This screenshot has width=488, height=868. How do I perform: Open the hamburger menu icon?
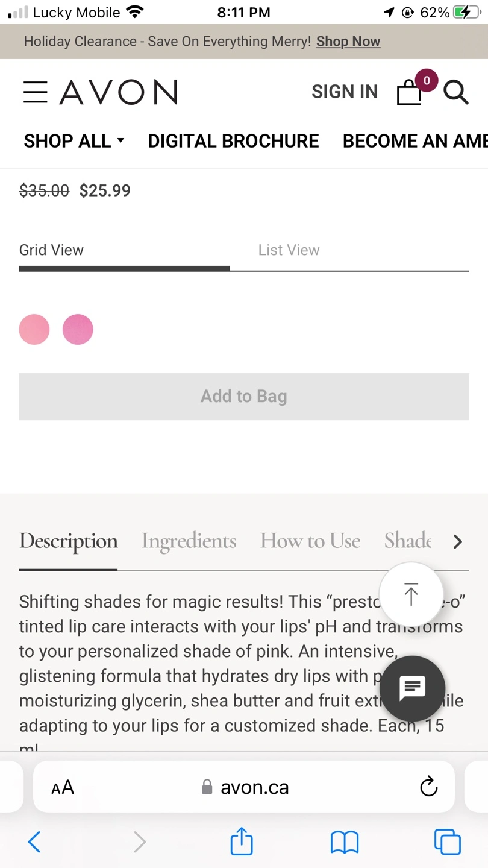pos(35,92)
